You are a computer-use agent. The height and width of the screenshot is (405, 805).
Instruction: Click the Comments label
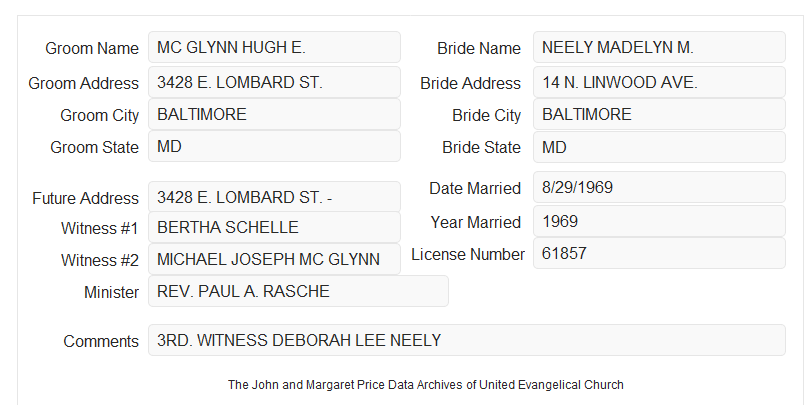tap(101, 341)
